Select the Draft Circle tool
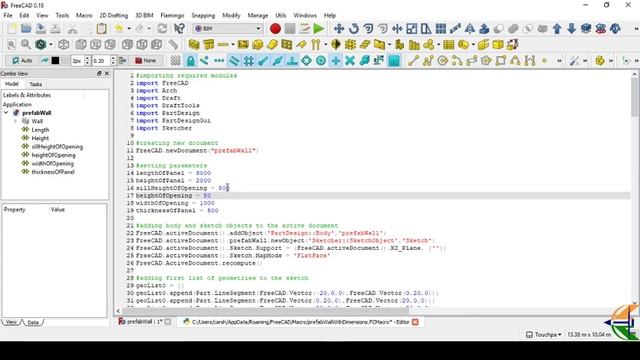 442,61
